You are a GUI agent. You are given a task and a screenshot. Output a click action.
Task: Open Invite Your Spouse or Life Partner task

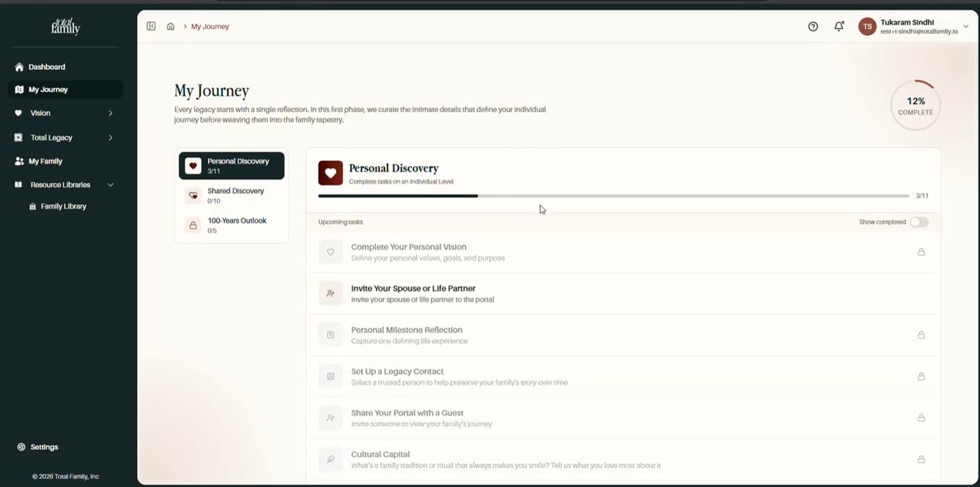[623, 293]
